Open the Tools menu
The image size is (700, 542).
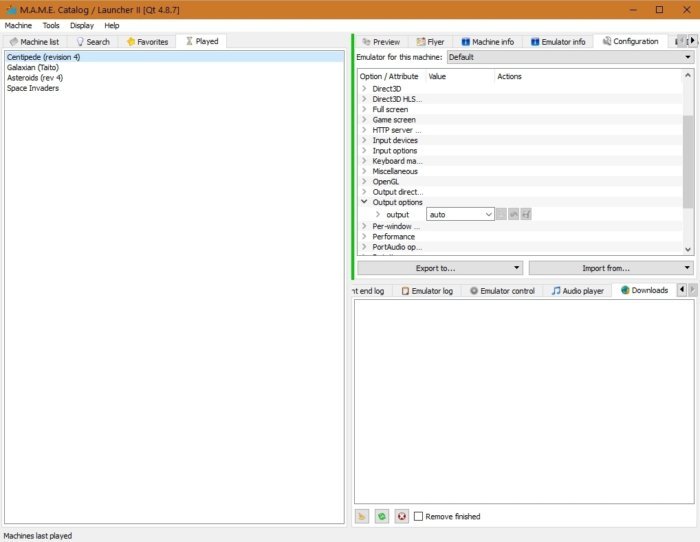[x=51, y=25]
